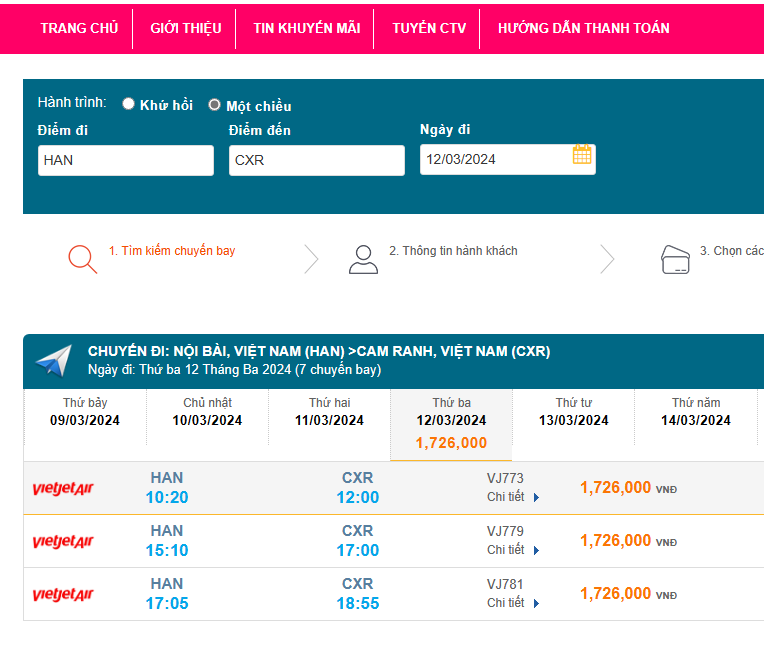
Task: Select the Khứ hồi round-trip radio button
Action: point(129,104)
